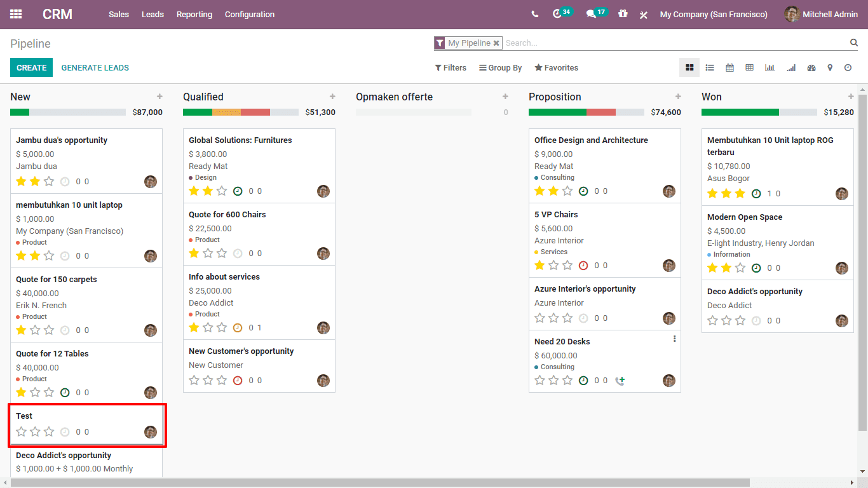This screenshot has height=488, width=868.
Task: Open the Office Design and Architecture card
Action: pos(604,166)
